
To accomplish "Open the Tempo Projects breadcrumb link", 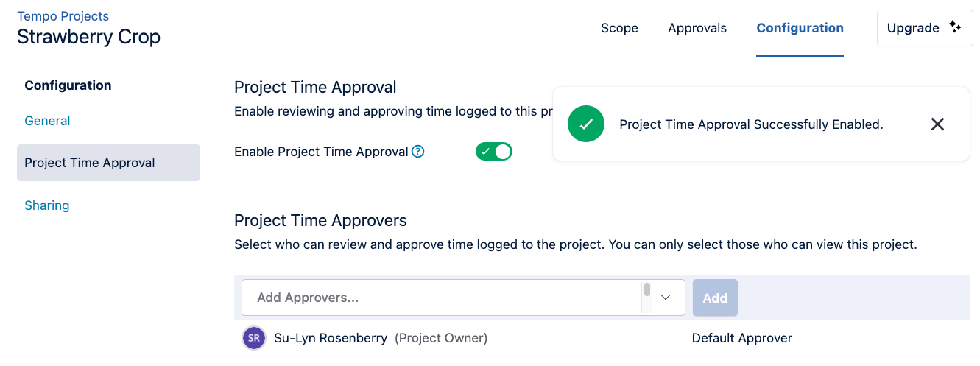I will pyautogui.click(x=63, y=16).
